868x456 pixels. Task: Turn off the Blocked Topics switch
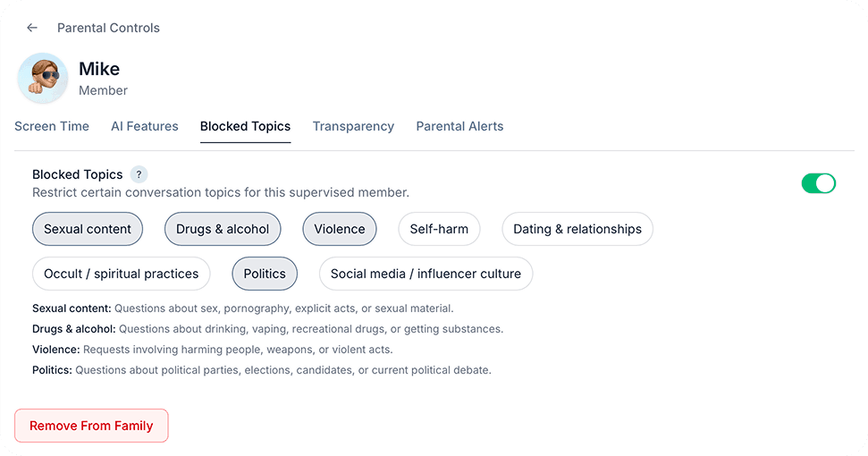[x=818, y=183]
